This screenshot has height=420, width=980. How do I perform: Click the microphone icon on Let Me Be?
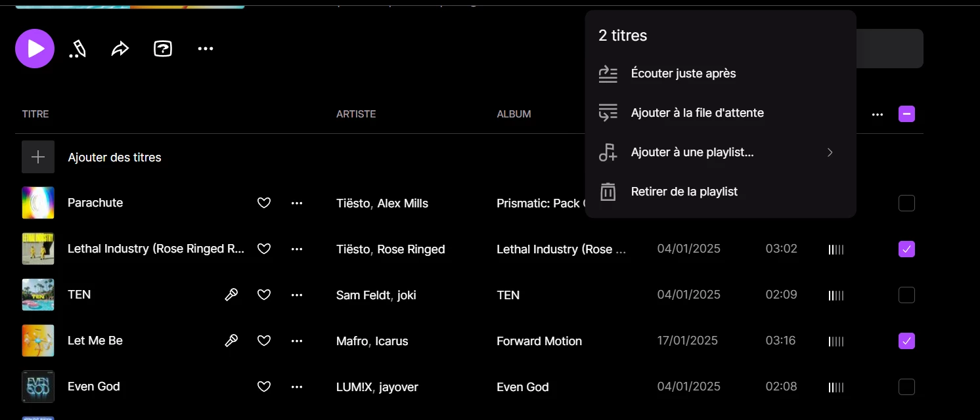point(231,341)
